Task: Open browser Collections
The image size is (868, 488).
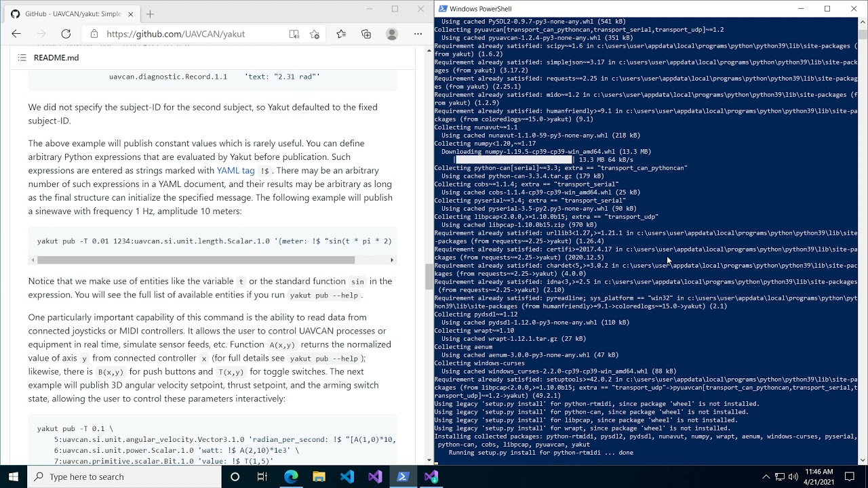Action: click(x=366, y=34)
